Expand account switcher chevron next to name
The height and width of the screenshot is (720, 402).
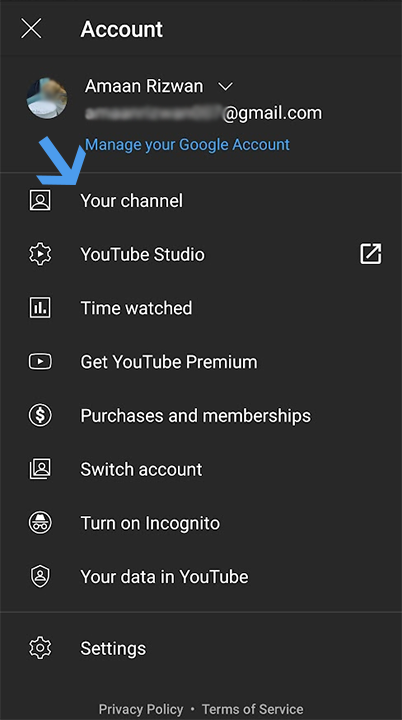(226, 86)
